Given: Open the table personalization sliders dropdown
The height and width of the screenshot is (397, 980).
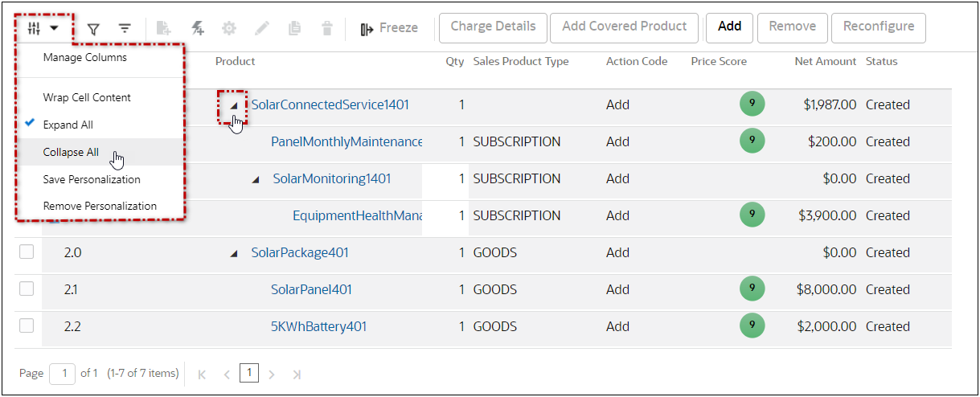Looking at the screenshot, I should click(x=43, y=29).
